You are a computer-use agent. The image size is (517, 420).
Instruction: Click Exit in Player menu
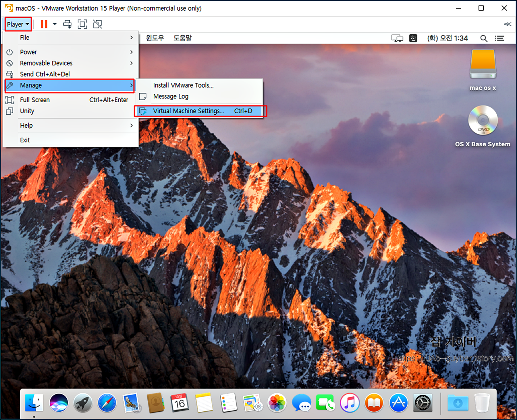point(71,140)
